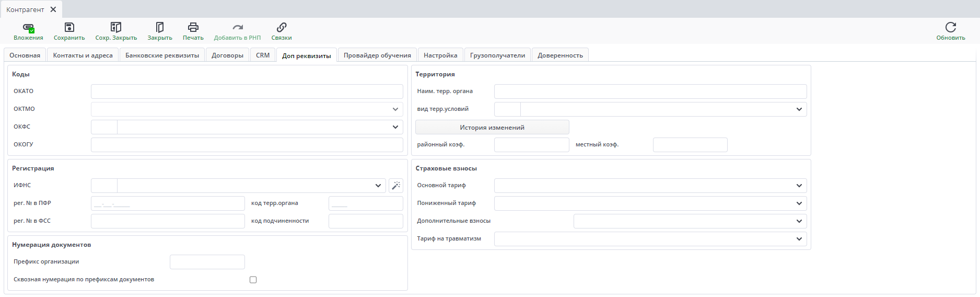Click the код подчиненности field
This screenshot has height=297, width=980.
[366, 221]
